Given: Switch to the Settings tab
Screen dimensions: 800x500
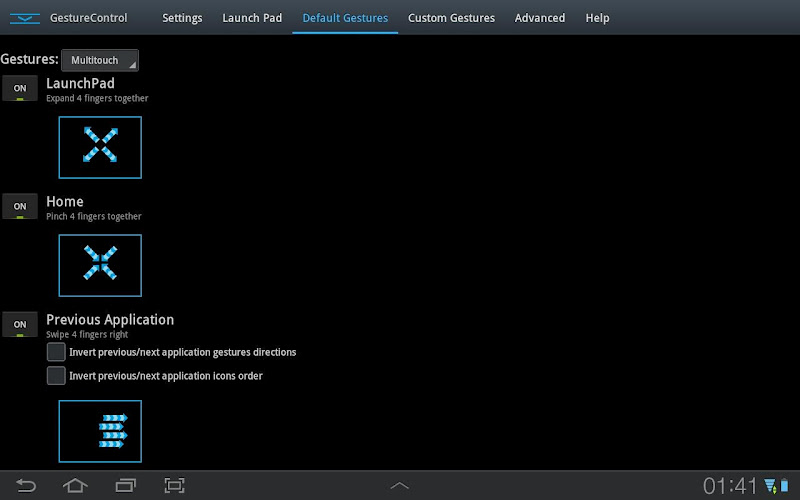Looking at the screenshot, I should [182, 18].
